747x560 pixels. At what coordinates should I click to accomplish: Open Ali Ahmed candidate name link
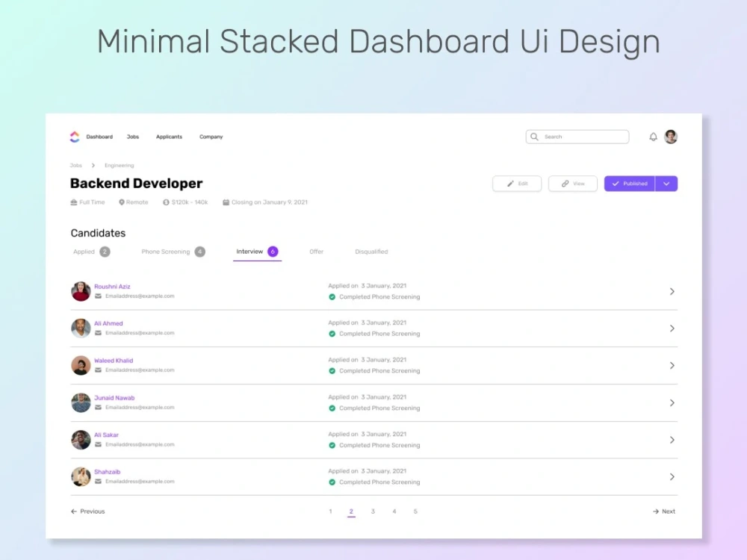[x=108, y=323]
